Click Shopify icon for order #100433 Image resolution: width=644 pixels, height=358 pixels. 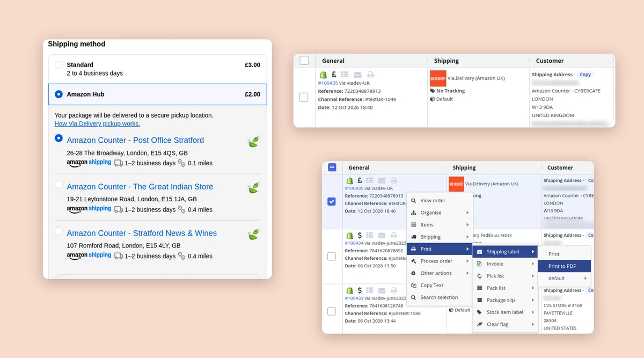[349, 290]
